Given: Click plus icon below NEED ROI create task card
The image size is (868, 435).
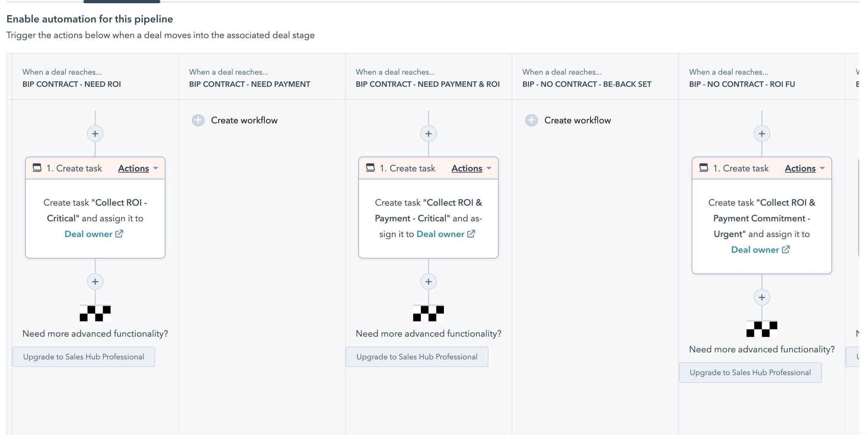Looking at the screenshot, I should pyautogui.click(x=95, y=282).
